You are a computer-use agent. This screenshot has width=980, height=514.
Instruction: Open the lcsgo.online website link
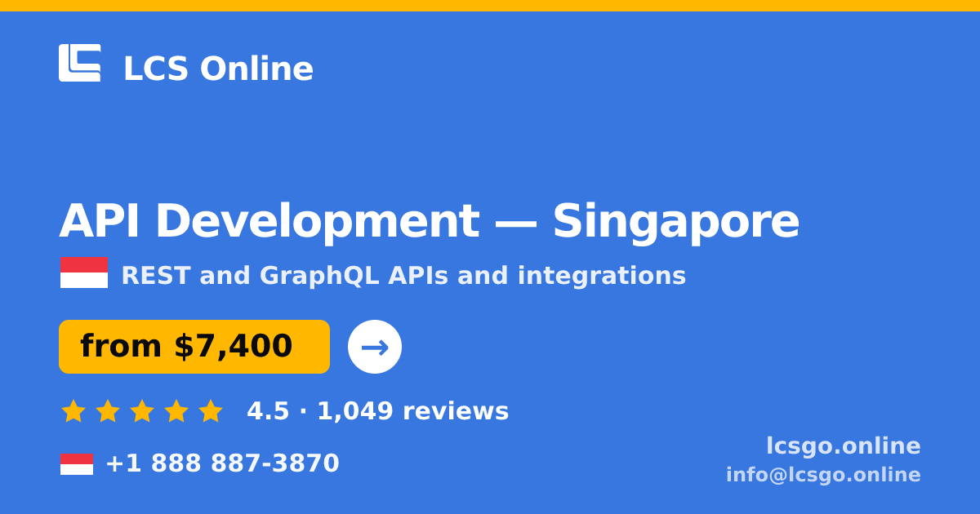tap(844, 445)
